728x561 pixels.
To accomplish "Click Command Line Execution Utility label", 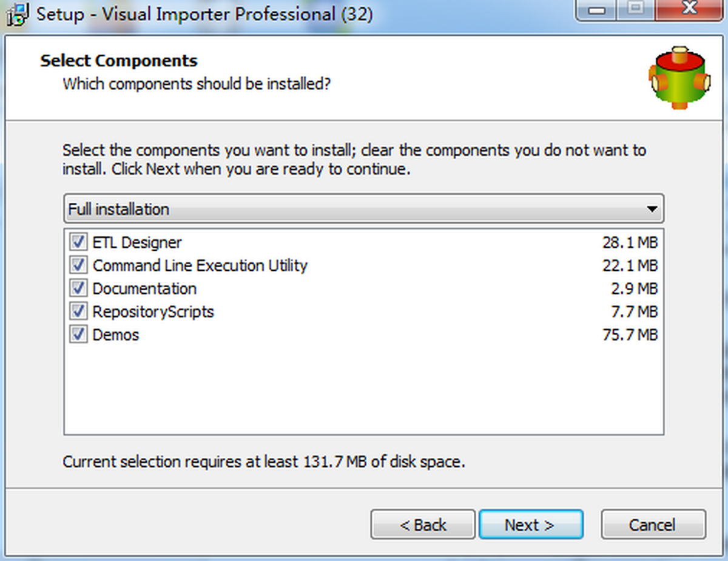I will 200,265.
